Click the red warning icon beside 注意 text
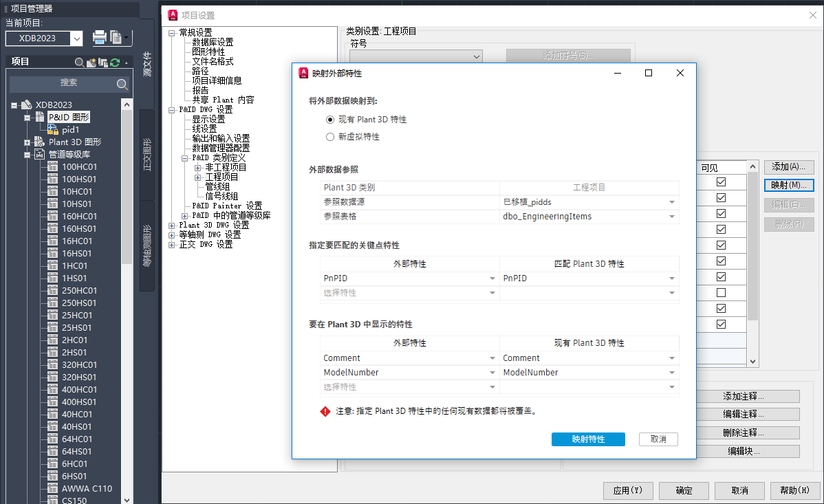824x504 pixels. pos(325,411)
